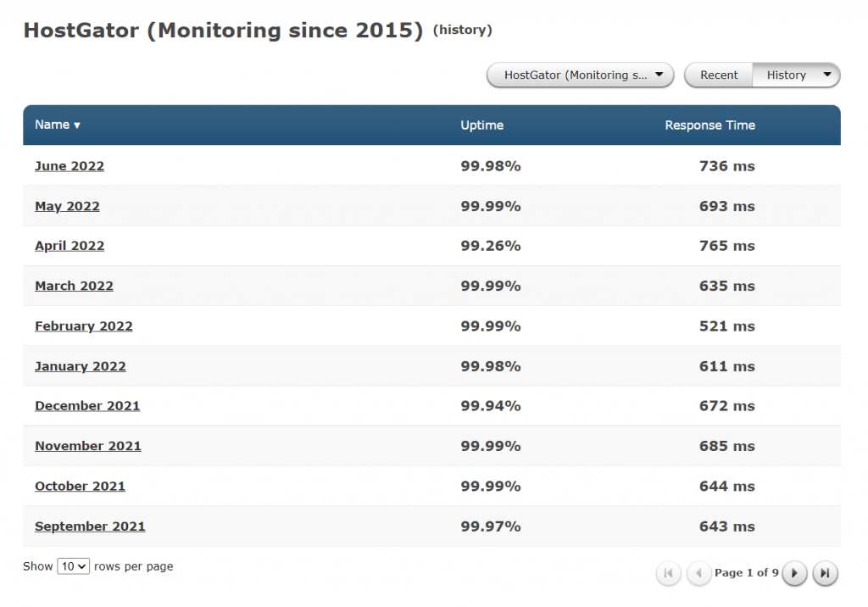The image size is (868, 607).
Task: Go to the next page arrow
Action: tap(794, 572)
